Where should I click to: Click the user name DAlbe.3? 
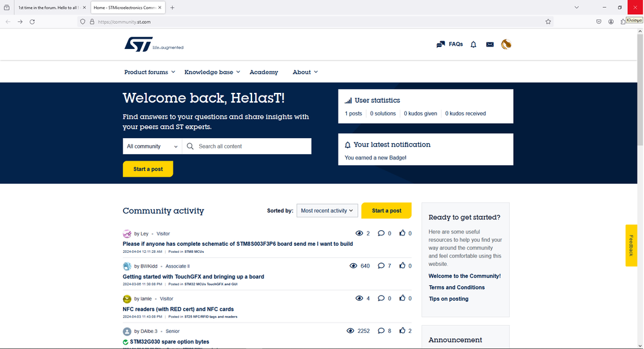(149, 331)
